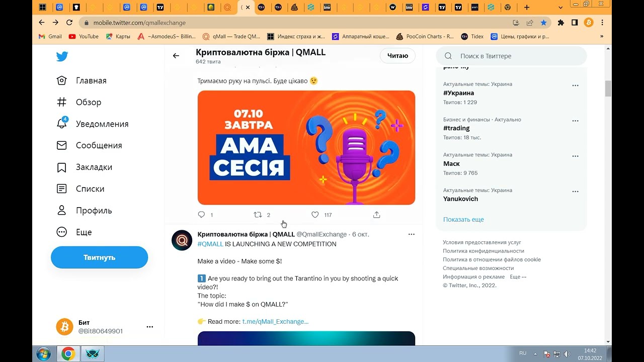Open more options on competition tweet
The image size is (644, 362).
[x=412, y=234]
